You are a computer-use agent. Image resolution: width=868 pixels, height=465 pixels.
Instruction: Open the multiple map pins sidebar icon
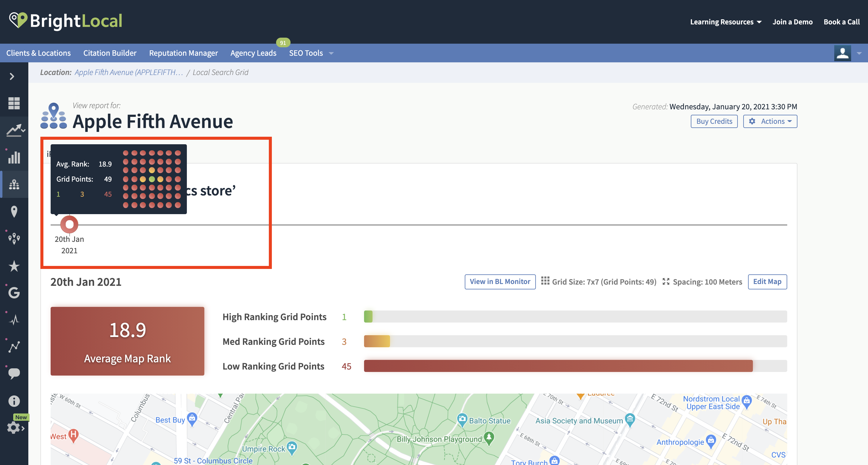pyautogui.click(x=14, y=239)
